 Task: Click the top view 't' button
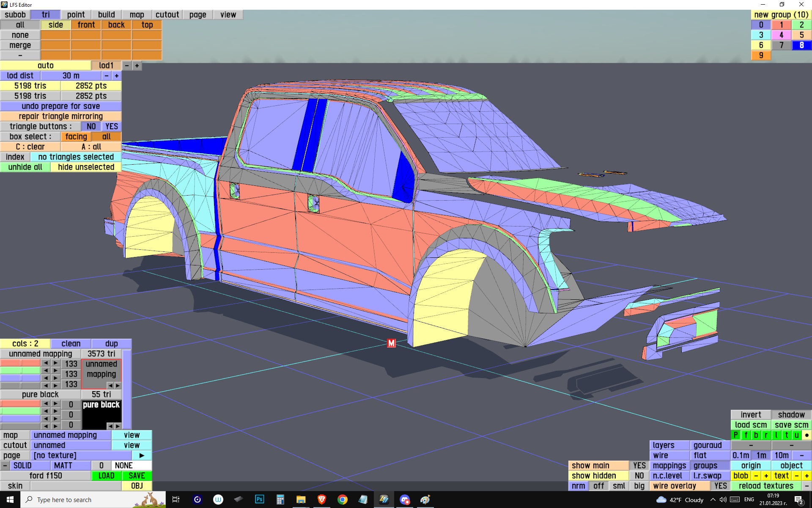point(787,435)
